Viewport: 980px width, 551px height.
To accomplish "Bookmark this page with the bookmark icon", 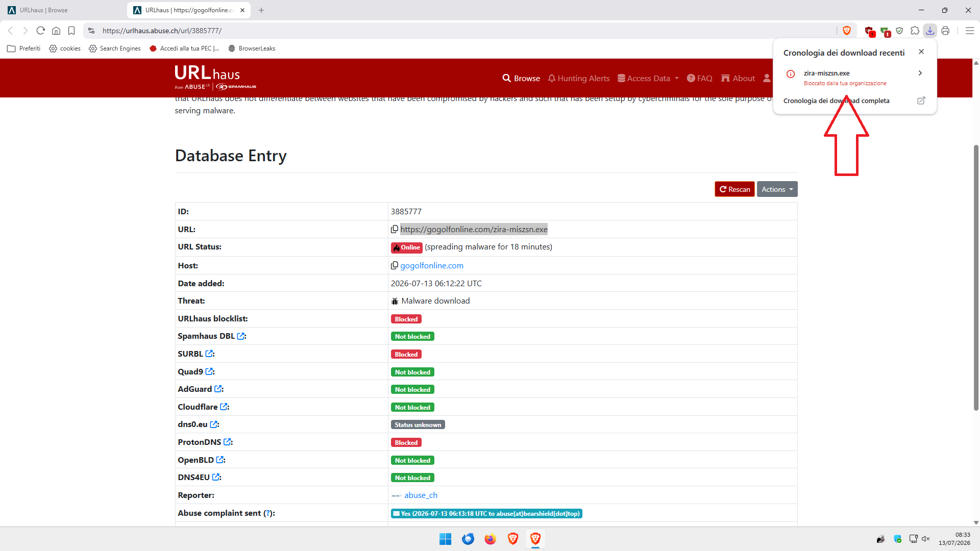I will pyautogui.click(x=71, y=31).
